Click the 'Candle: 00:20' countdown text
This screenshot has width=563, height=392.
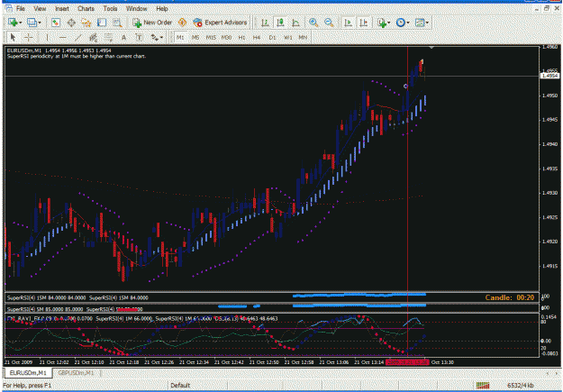[510, 297]
